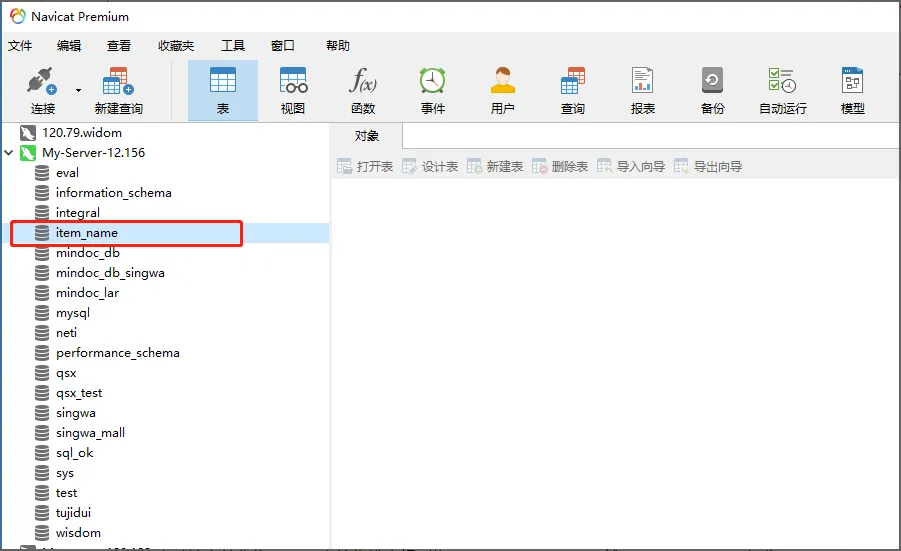Image resolution: width=901 pixels, height=551 pixels.
Task: Open the Connection dropdown arrow
Action: point(78,90)
